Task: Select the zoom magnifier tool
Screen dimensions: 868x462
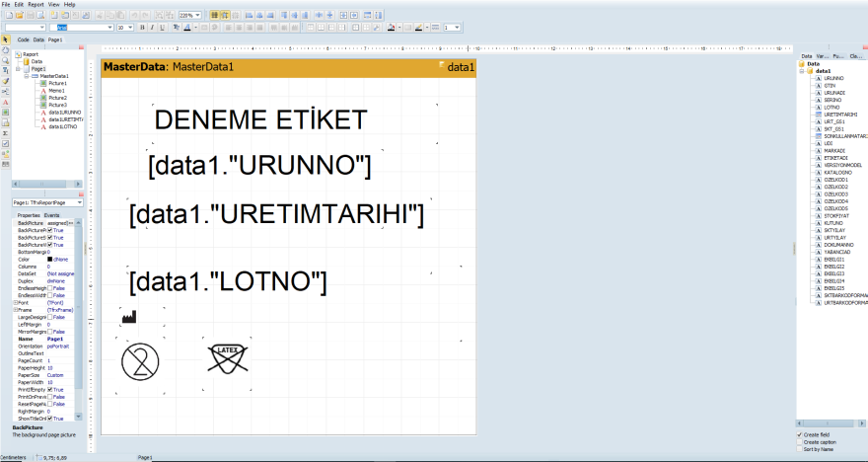Action: tap(6, 60)
